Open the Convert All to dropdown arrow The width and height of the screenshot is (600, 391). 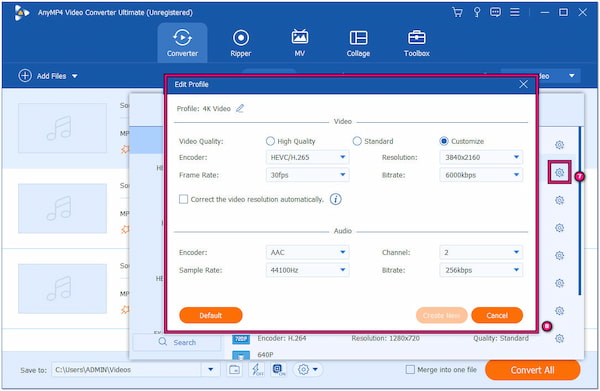tap(572, 76)
